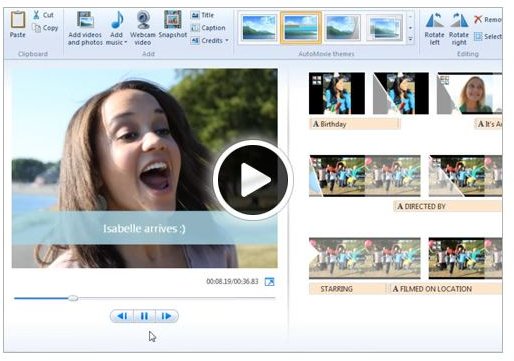514x361 pixels.
Task: Select the blonde woman storyboard clip
Action: pyautogui.click(x=470, y=93)
